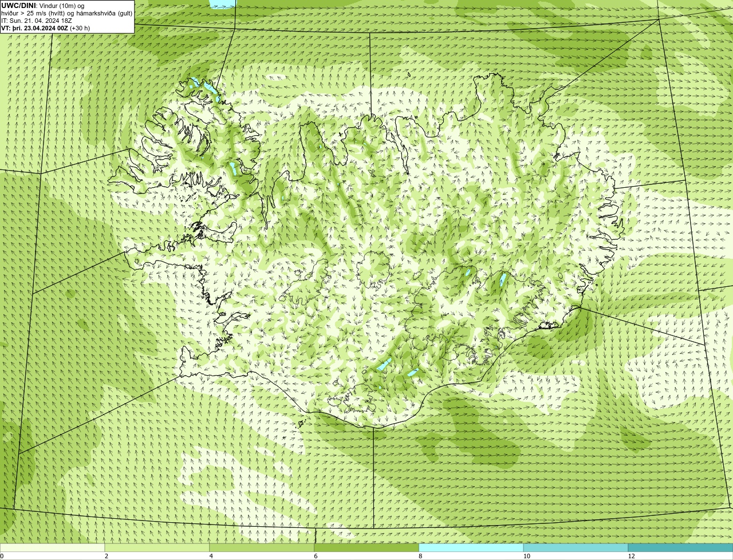
Task: Click the 0–2 m/s pale legend swatch
Action: coord(52,548)
